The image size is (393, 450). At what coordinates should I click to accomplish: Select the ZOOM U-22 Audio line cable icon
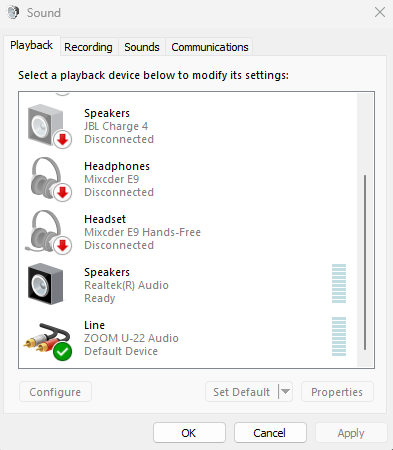tap(48, 341)
